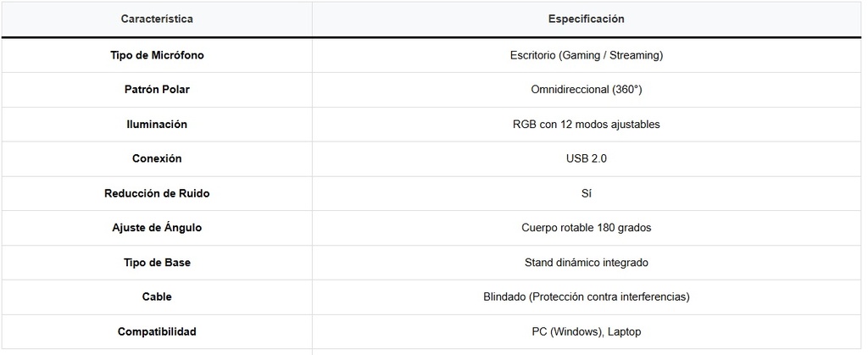Select the Compatibilidad row label
Viewport: 868px width, 355px height.
(157, 331)
